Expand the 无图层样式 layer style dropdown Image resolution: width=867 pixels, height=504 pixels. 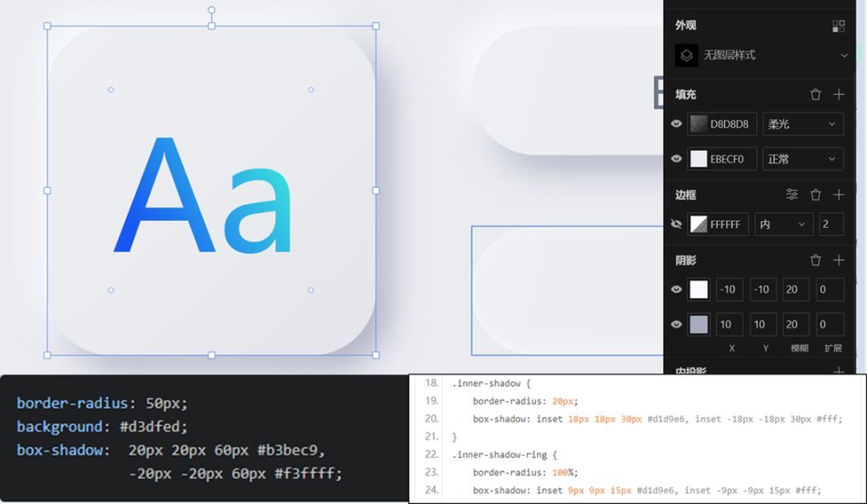(844, 55)
